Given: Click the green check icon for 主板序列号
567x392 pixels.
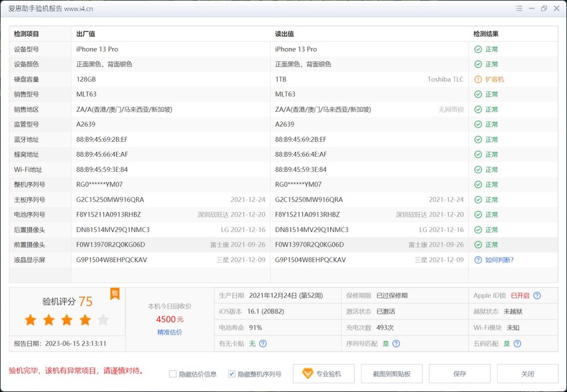Looking at the screenshot, I should 478,200.
